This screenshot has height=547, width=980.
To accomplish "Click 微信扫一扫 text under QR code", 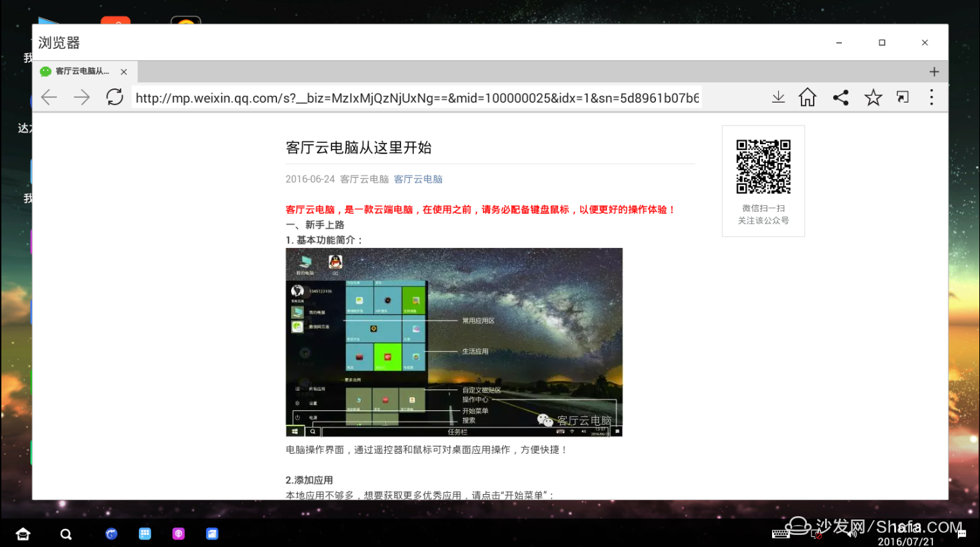I will click(763, 208).
